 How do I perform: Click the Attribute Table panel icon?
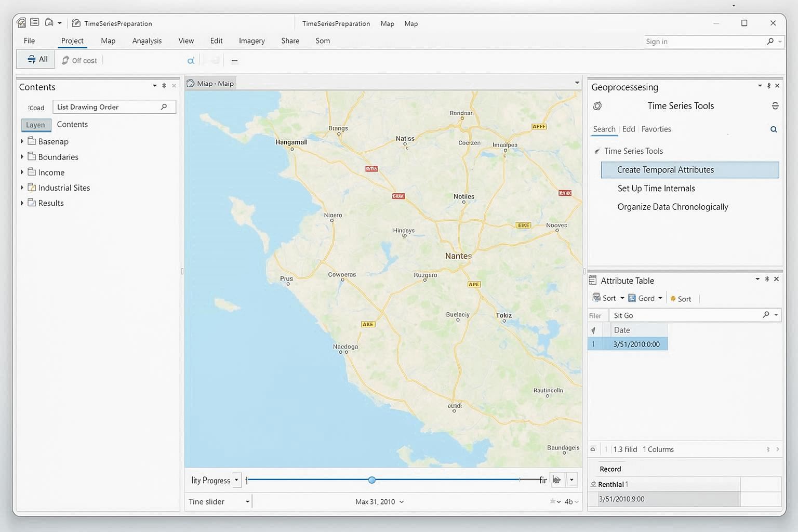coord(593,280)
